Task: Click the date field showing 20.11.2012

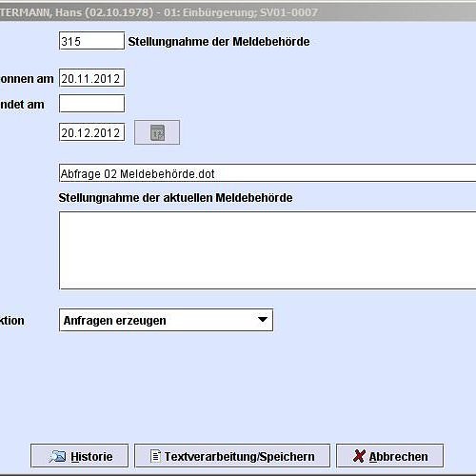Action: pyautogui.click(x=91, y=78)
